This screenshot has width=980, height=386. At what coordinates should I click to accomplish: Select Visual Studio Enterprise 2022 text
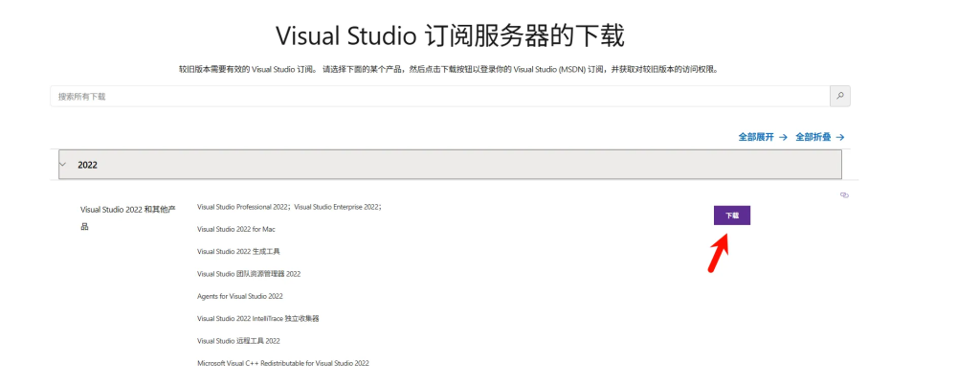tap(336, 207)
